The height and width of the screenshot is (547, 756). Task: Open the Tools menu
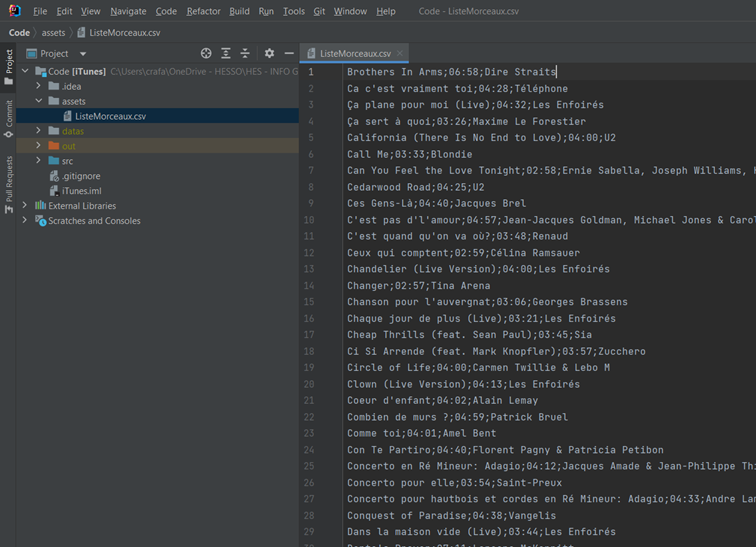pyautogui.click(x=294, y=11)
